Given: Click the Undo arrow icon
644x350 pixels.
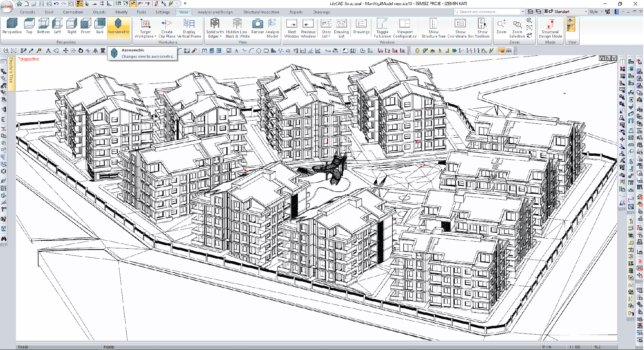Looking at the screenshot, I should coord(56,4).
